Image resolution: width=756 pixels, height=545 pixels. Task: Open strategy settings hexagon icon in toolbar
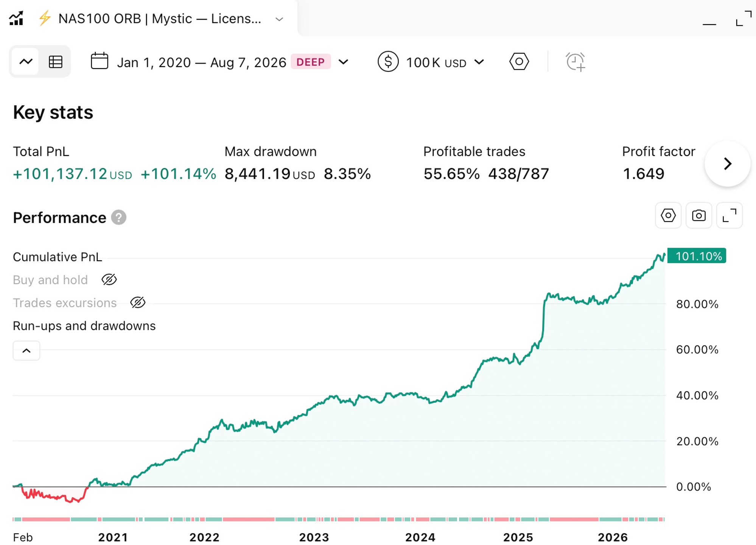tap(519, 61)
